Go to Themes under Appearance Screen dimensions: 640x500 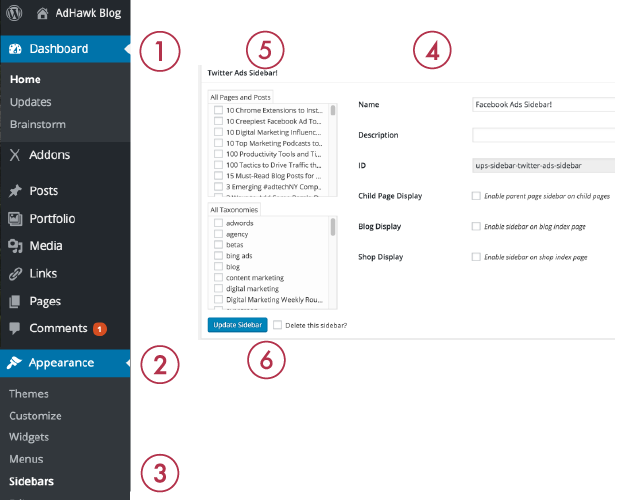[x=29, y=394]
